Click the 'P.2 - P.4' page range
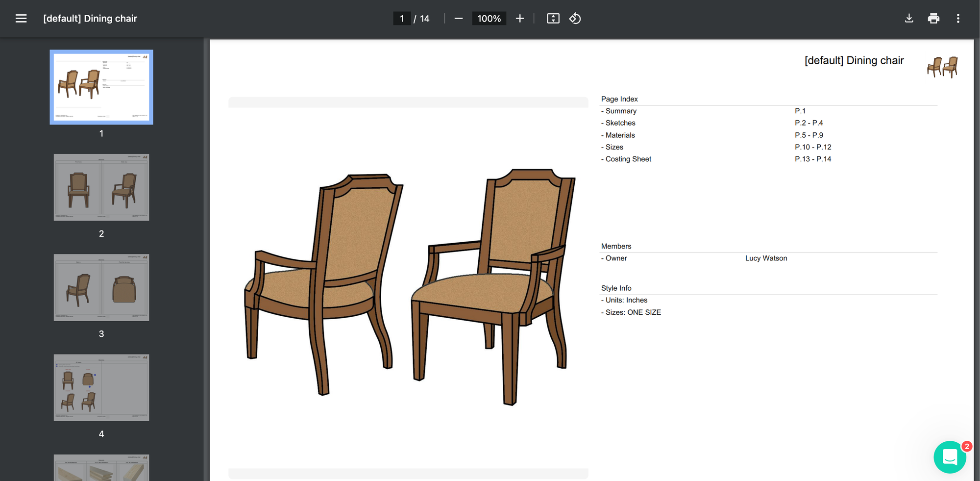The image size is (980, 481). tap(809, 123)
